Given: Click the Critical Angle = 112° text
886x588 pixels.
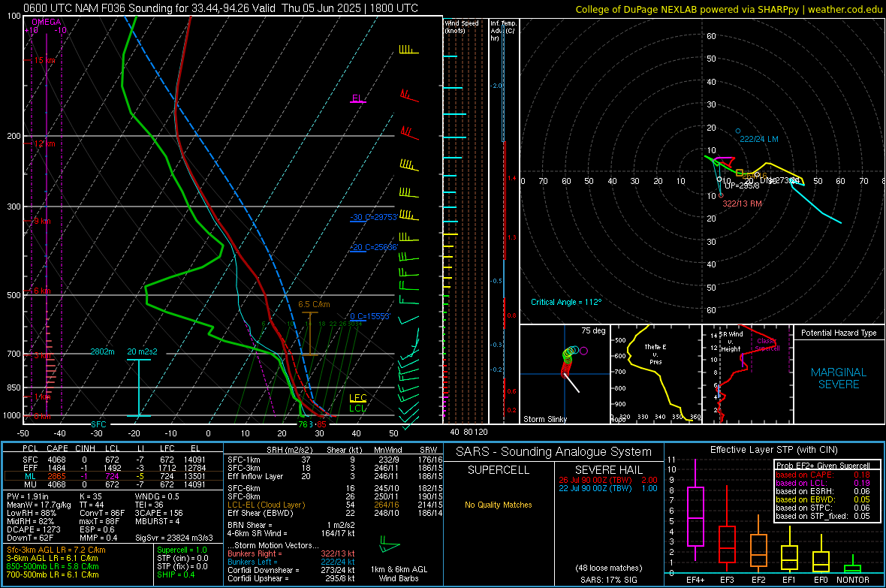Looking at the screenshot, I should tap(566, 302).
